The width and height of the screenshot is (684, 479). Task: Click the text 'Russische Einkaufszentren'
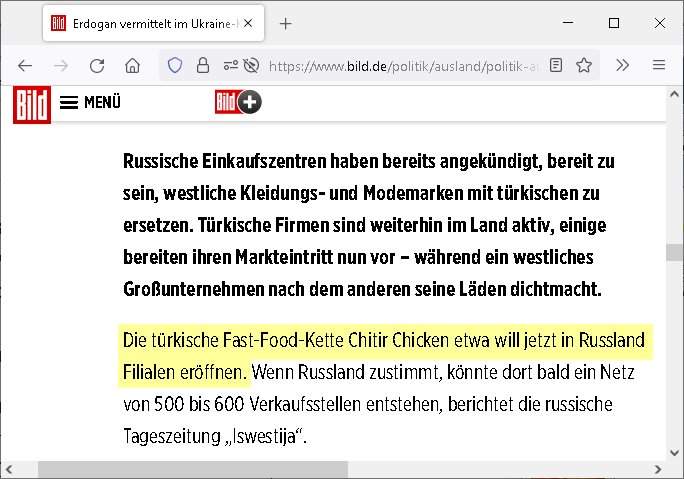pos(225,161)
